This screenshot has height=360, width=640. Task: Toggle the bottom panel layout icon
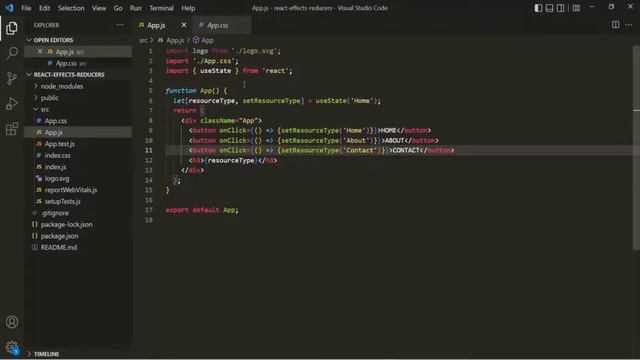(549, 8)
